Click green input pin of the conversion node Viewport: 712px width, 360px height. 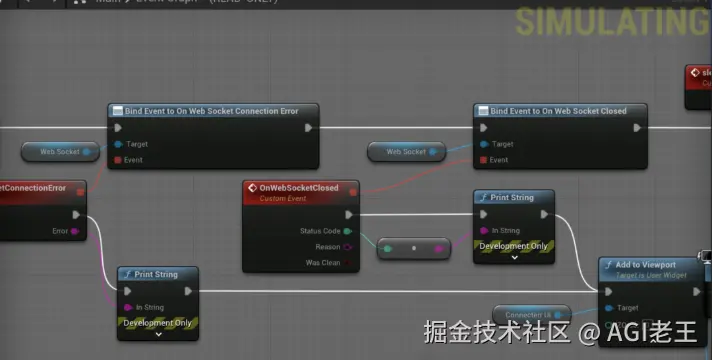[x=387, y=248]
